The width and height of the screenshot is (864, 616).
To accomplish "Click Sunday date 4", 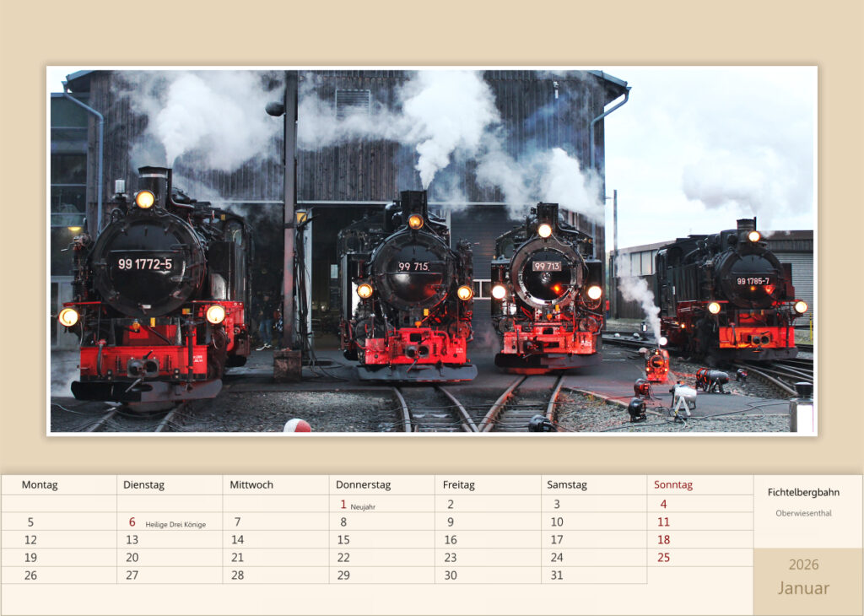I will click(663, 504).
